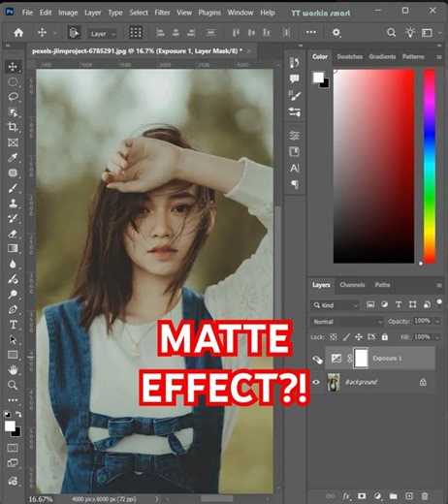Screen dimensions: 448x504
Task: Select the Exposure 1 layer mask thumbnail
Action: click(x=361, y=358)
